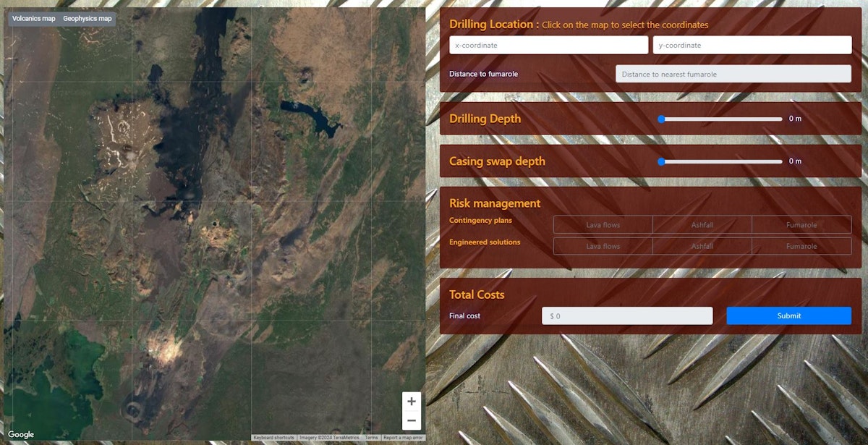Click the Distance to nearest fumarole field

[733, 73]
